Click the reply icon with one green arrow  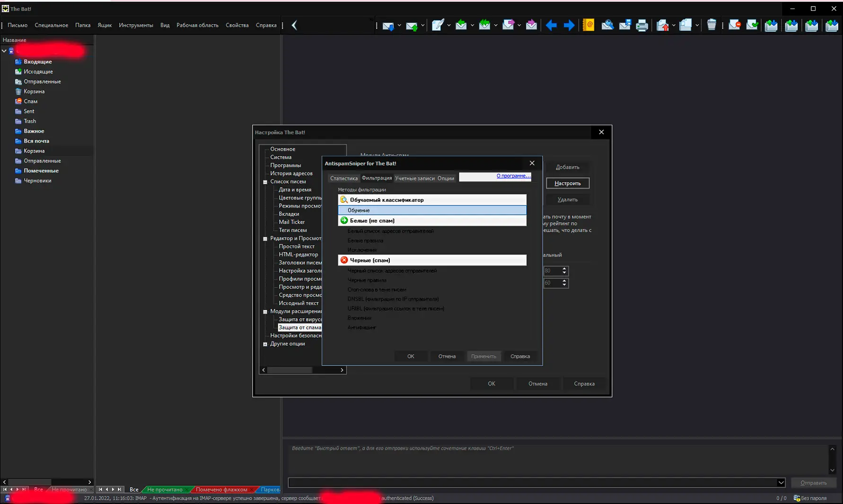(461, 25)
